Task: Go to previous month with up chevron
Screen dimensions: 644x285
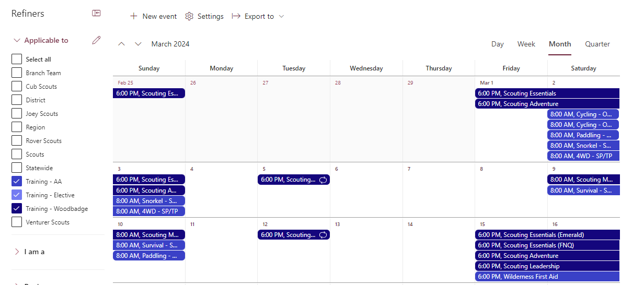Action: [121, 44]
